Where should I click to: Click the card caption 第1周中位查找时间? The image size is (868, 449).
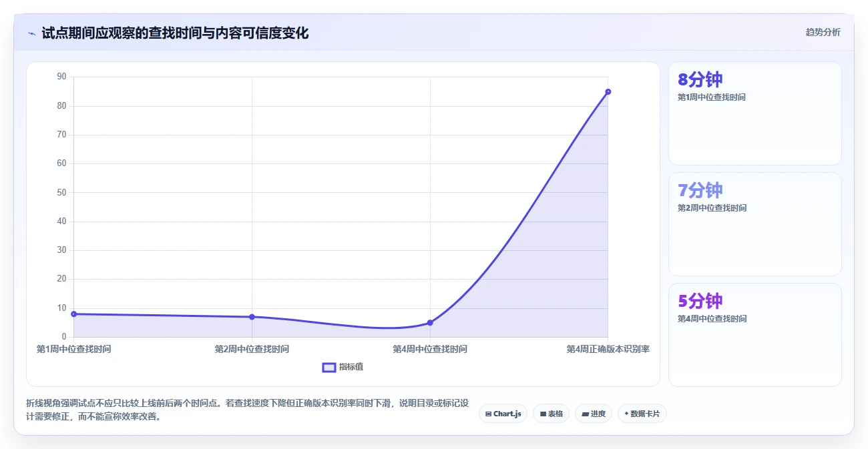tap(712, 97)
